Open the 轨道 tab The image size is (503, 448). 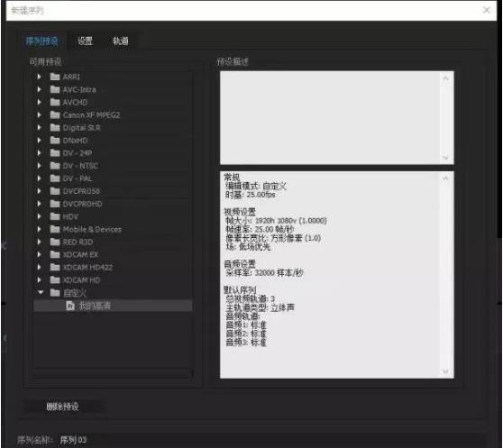121,41
